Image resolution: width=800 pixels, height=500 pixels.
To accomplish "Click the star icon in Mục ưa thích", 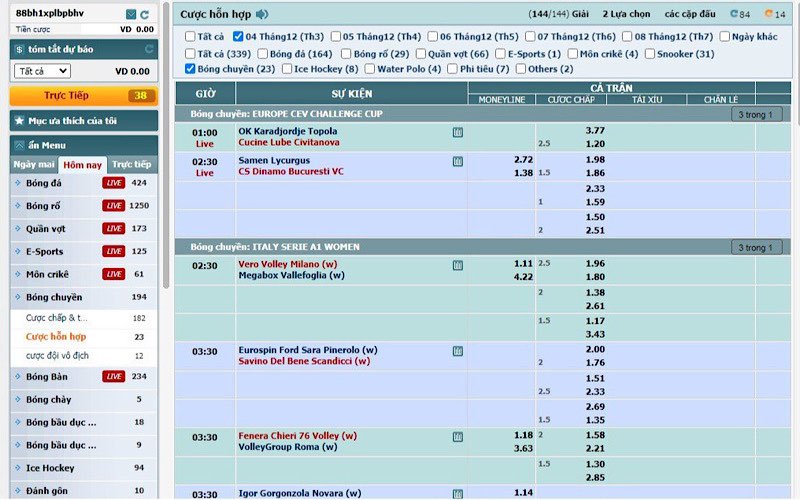I will pyautogui.click(x=19, y=120).
